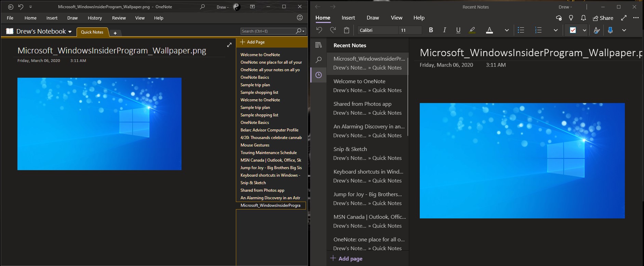The height and width of the screenshot is (266, 644).
Task: Click the undo icon in OneNote app toolbar
Action: (319, 30)
